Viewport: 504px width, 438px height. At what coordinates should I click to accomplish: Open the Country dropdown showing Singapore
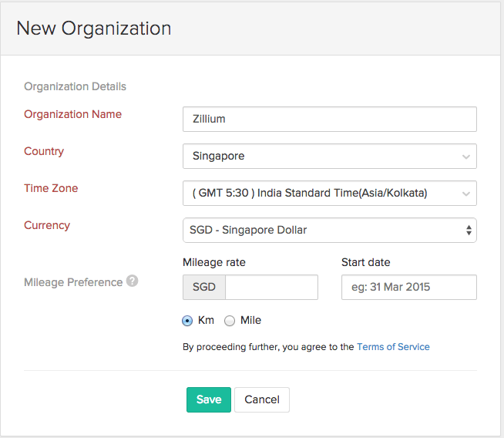(329, 156)
